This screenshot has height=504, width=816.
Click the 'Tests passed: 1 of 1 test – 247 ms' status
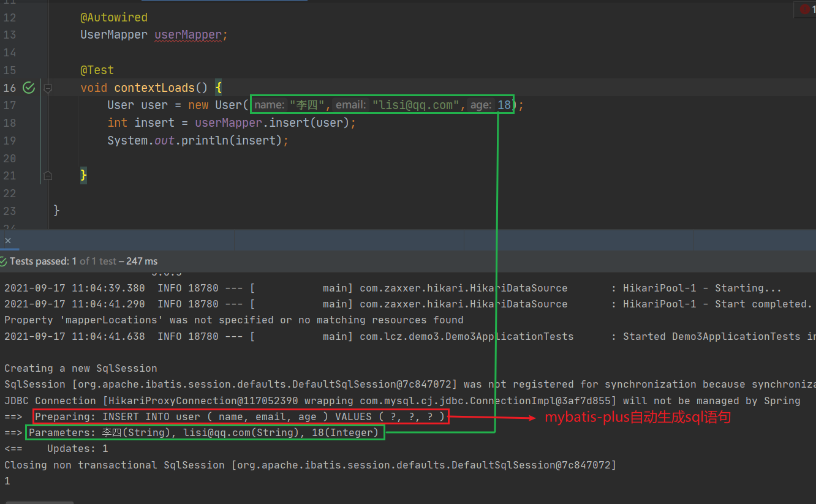pos(83,261)
